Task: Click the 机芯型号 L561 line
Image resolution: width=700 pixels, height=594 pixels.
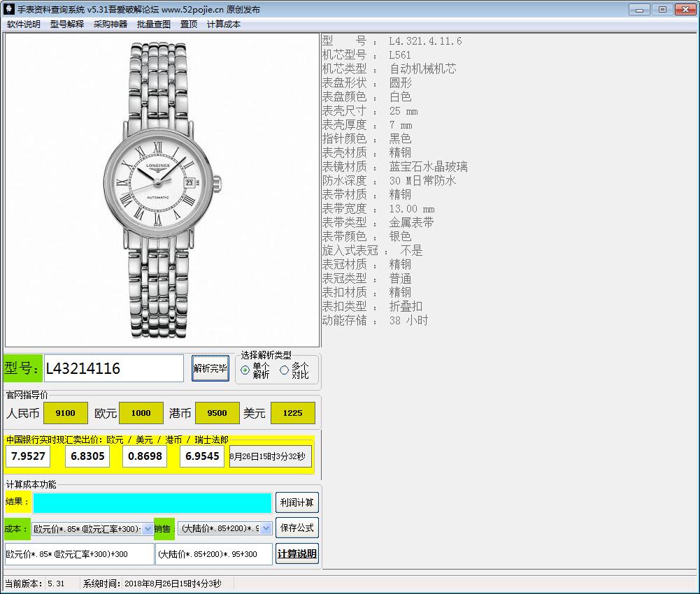Action: (x=366, y=55)
